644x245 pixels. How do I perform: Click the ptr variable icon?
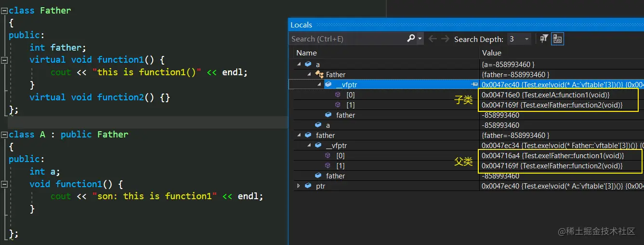click(308, 186)
